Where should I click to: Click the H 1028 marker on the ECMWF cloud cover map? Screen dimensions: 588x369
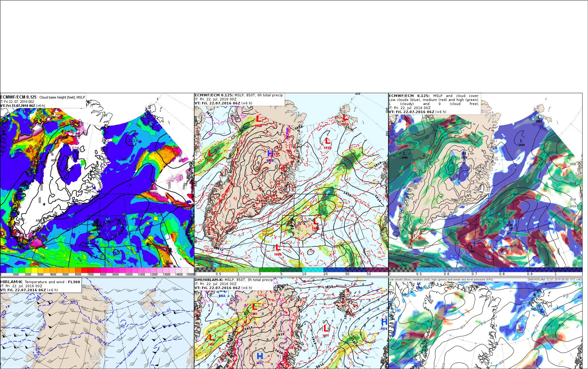pyautogui.click(x=464, y=155)
